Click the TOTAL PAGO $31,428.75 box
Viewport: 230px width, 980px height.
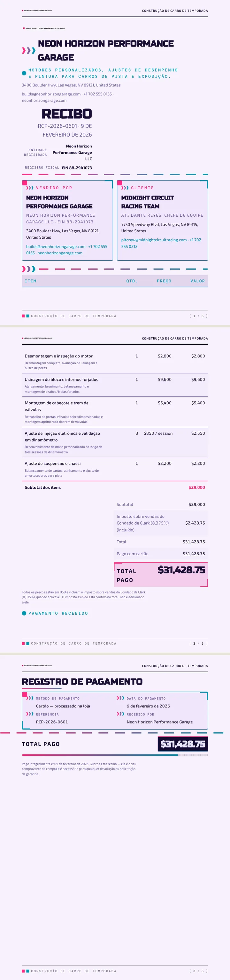pyautogui.click(x=161, y=575)
